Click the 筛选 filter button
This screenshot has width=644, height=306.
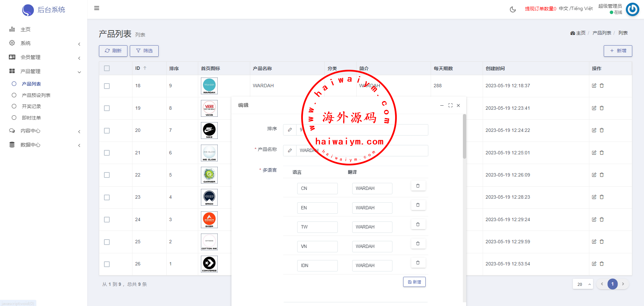click(x=144, y=51)
